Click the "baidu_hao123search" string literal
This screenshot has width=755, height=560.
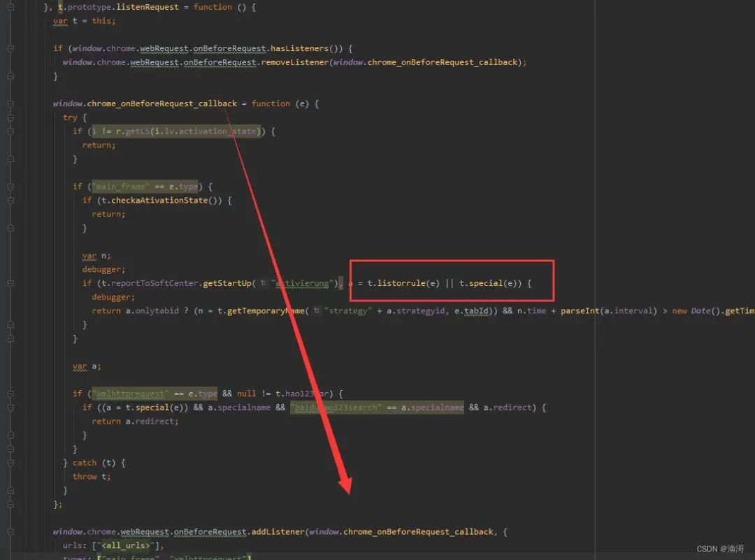click(x=336, y=408)
